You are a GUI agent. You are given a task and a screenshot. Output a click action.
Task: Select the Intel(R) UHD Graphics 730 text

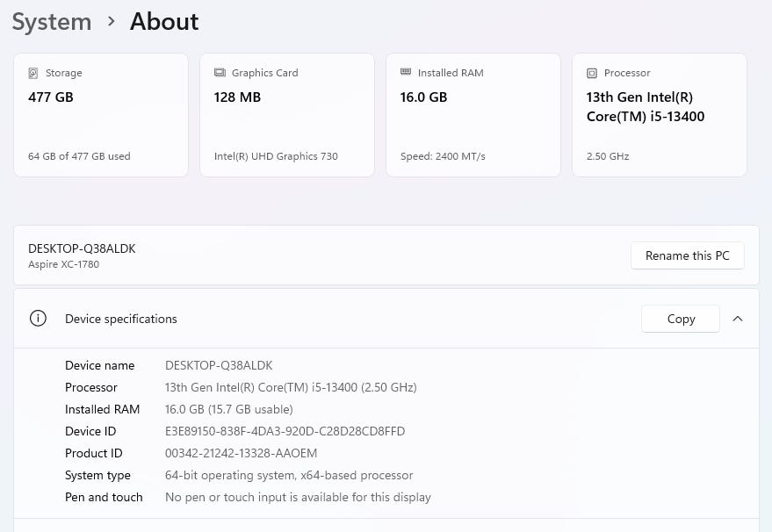[x=276, y=156]
